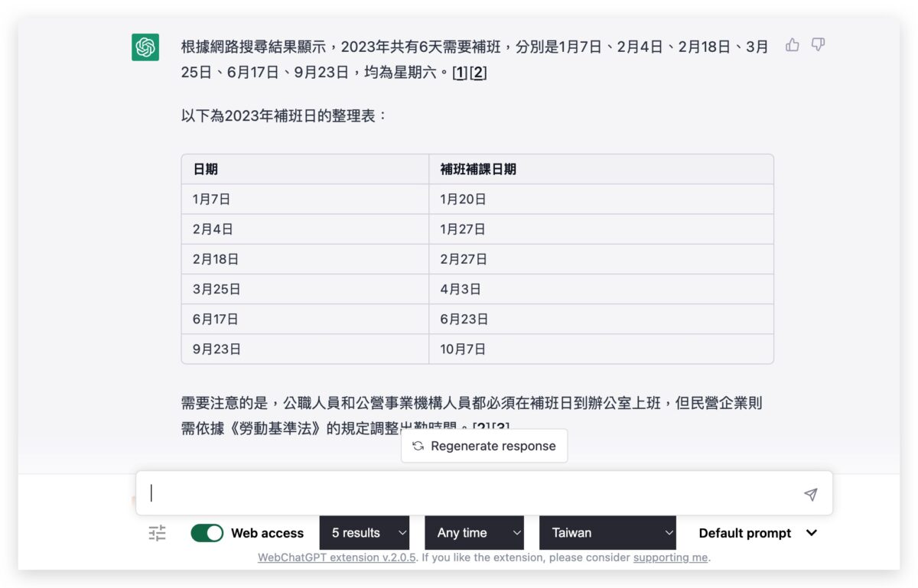This screenshot has height=588, width=918.
Task: Click the text 以下為2023年補班日的整理表：
Action: click(285, 117)
